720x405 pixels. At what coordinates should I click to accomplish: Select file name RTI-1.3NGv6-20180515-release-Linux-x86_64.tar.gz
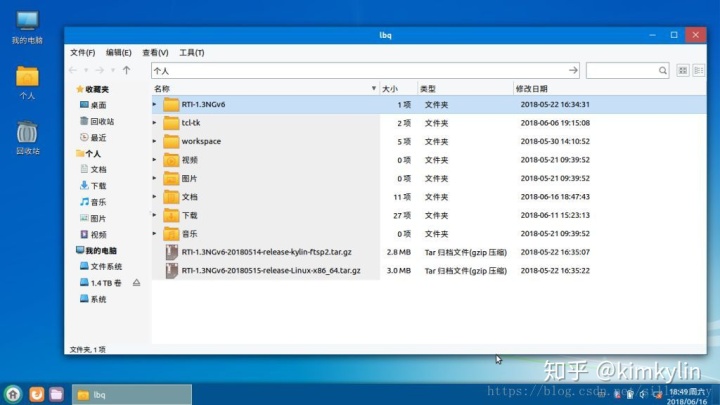coord(271,270)
